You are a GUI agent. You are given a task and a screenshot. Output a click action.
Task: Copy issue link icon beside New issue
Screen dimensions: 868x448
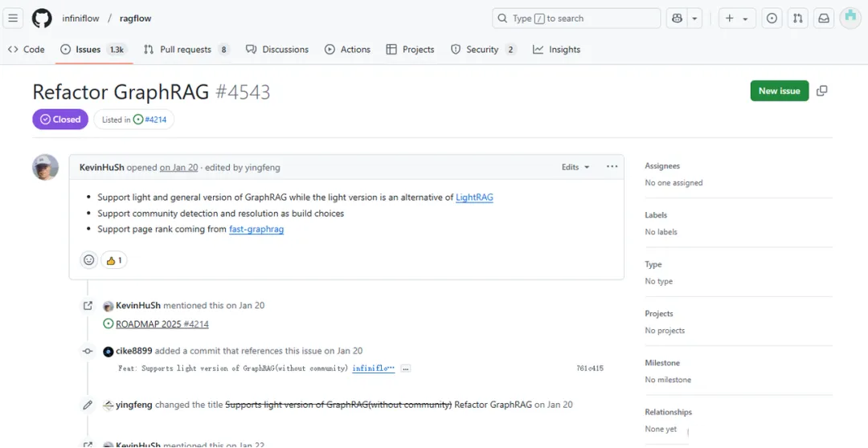(x=822, y=91)
